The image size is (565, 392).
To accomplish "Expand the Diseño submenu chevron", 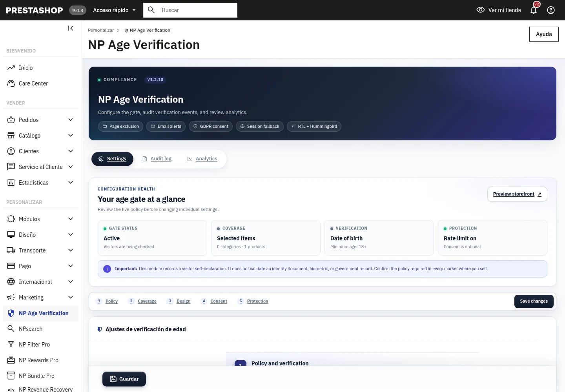I will (x=71, y=235).
